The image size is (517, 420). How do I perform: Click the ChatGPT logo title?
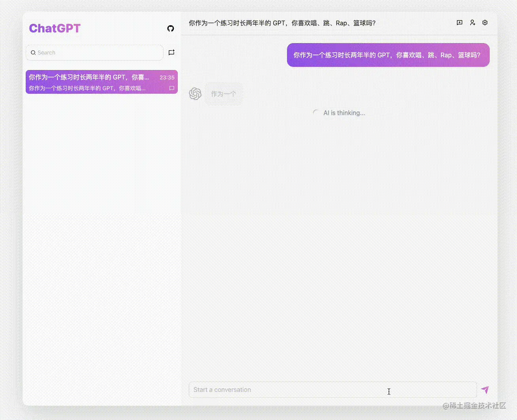(x=55, y=28)
